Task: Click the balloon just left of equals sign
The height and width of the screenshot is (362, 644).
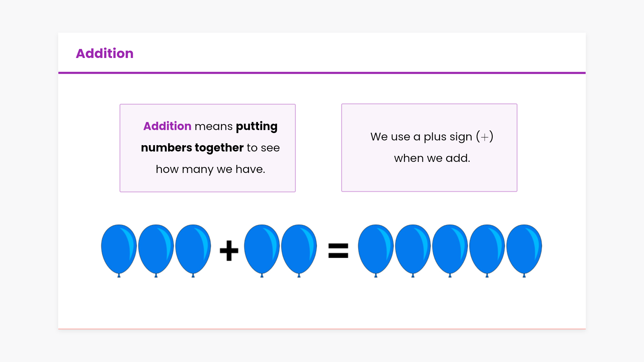Action: [x=299, y=249]
